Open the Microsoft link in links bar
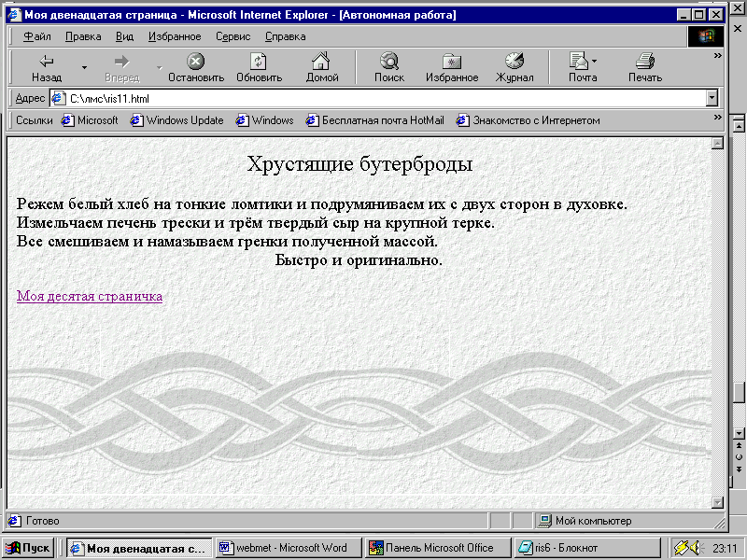 pos(90,120)
